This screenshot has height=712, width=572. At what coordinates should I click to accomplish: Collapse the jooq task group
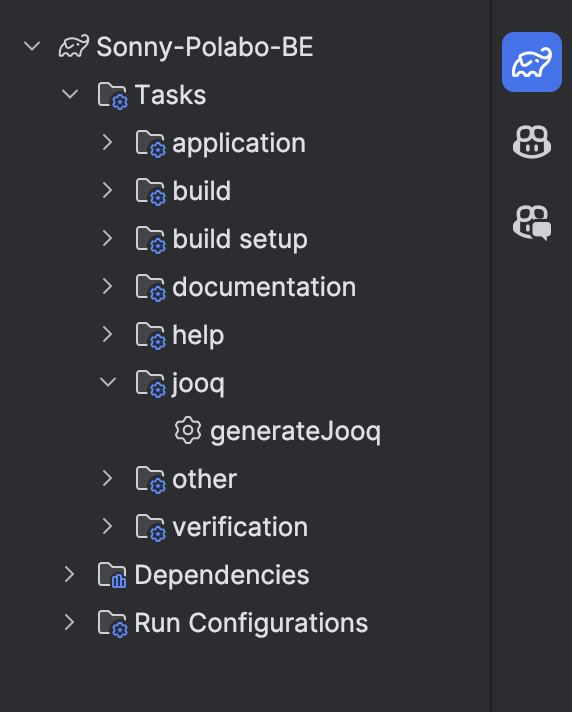(108, 382)
